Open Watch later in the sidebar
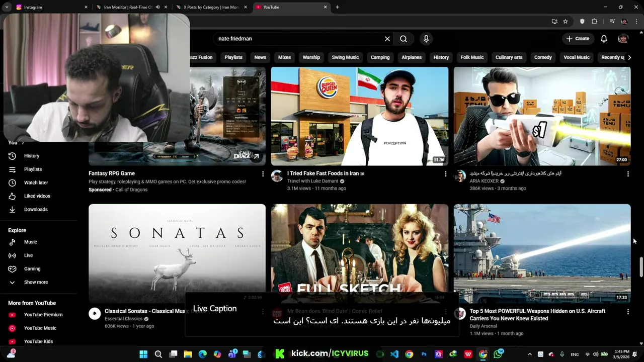This screenshot has height=362, width=644. pyautogui.click(x=36, y=183)
